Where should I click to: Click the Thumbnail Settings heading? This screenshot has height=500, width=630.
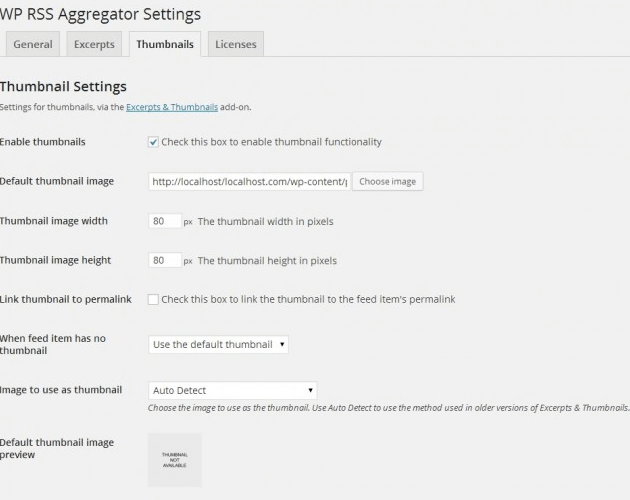tap(63, 86)
